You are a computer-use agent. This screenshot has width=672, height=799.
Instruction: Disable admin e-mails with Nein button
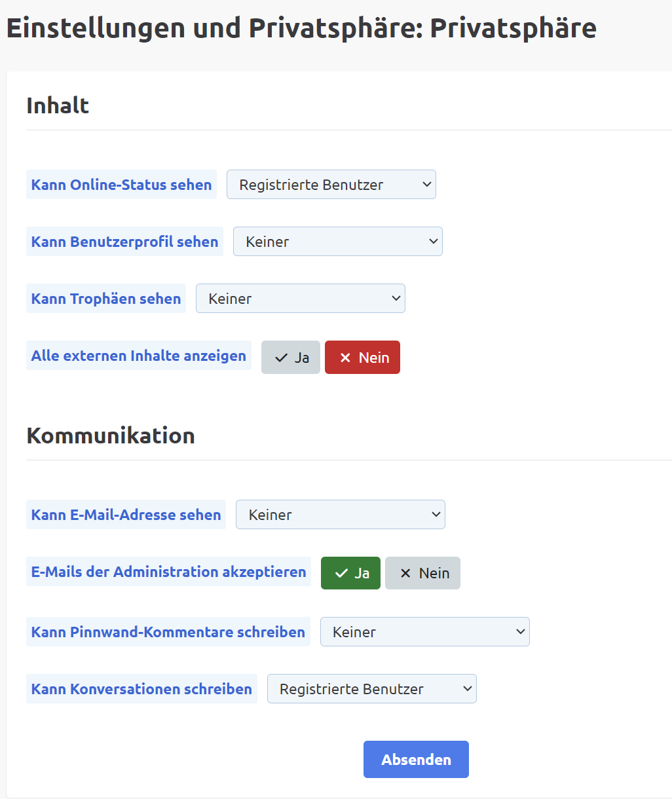[x=422, y=573]
